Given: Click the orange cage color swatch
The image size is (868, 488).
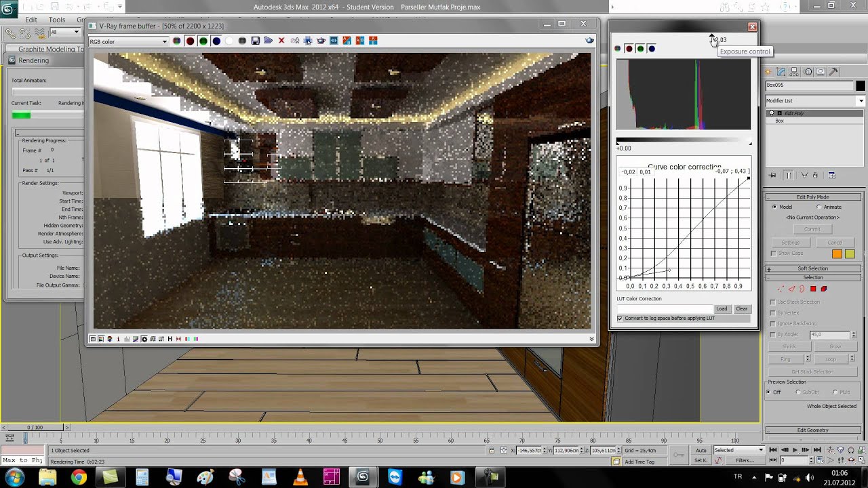Looking at the screenshot, I should click(837, 253).
